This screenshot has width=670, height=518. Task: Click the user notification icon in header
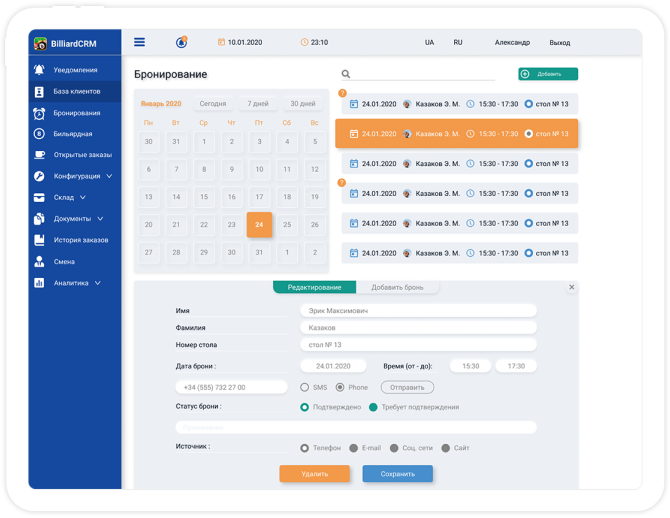[x=181, y=42]
